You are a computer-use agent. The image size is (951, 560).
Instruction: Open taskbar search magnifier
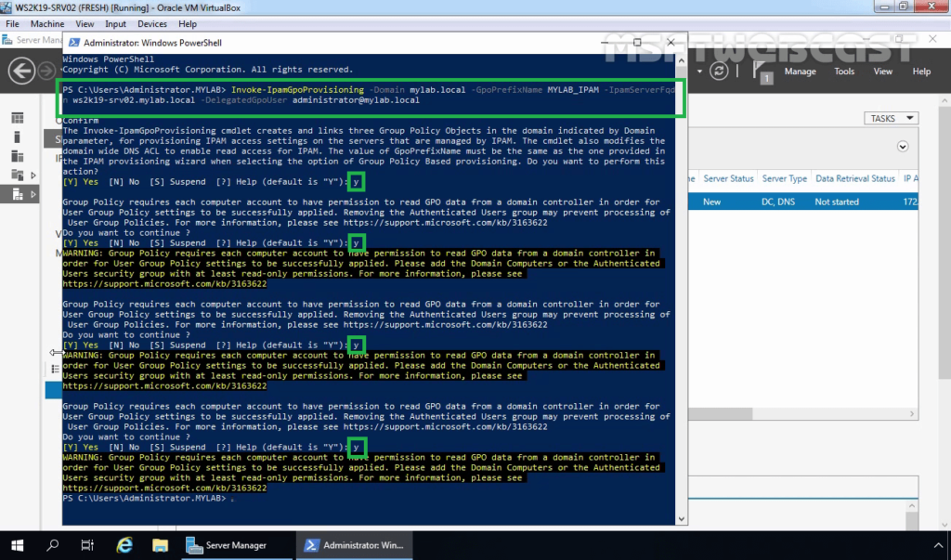click(x=52, y=545)
